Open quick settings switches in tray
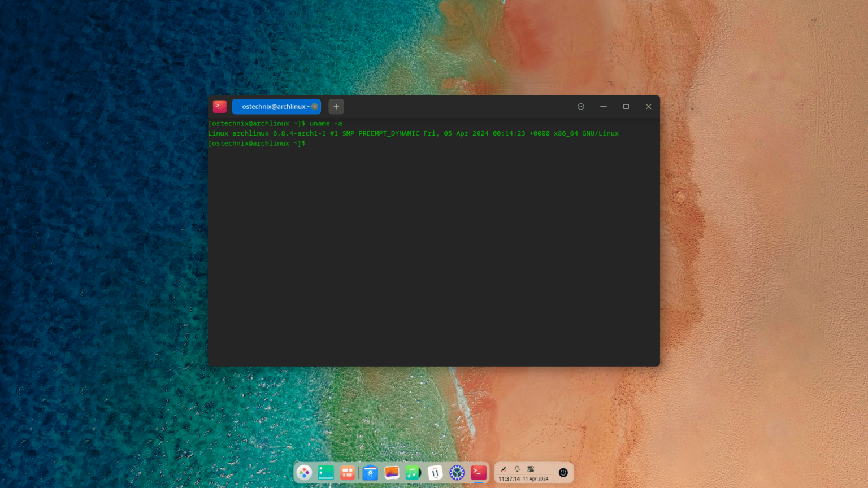 click(x=530, y=469)
